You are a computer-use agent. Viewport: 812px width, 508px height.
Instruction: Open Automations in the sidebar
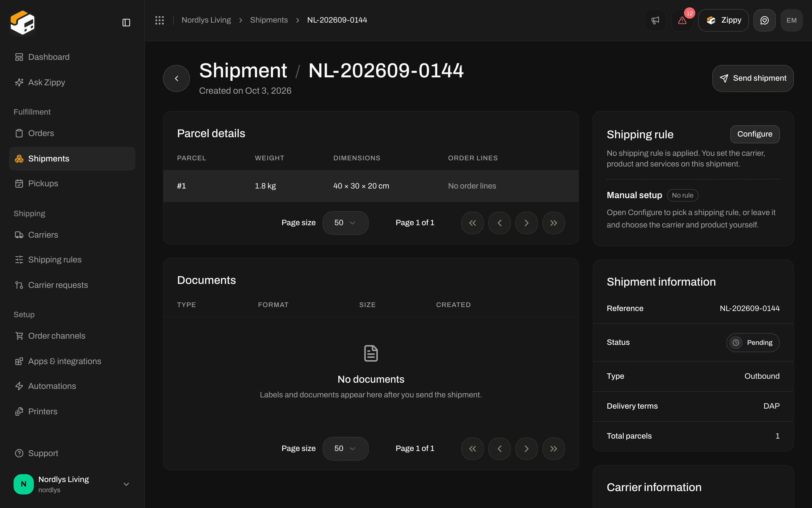tap(72, 386)
